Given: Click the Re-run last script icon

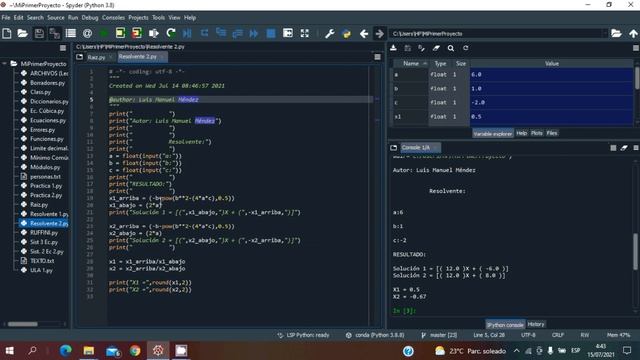Looking at the screenshot, I should 171,33.
